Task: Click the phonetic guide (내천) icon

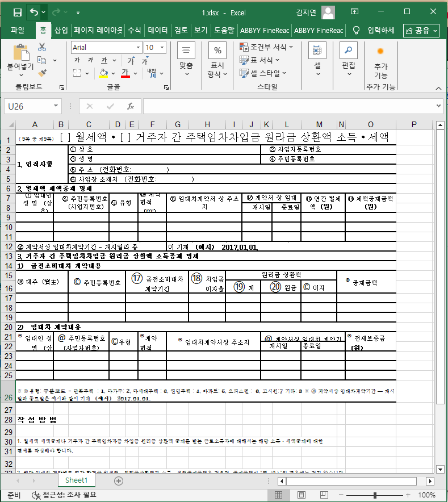Action: coord(152,73)
